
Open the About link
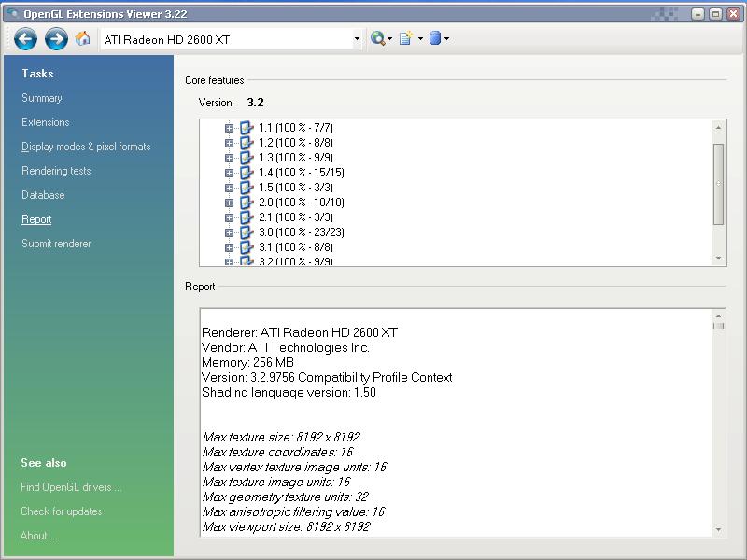[x=38, y=536]
